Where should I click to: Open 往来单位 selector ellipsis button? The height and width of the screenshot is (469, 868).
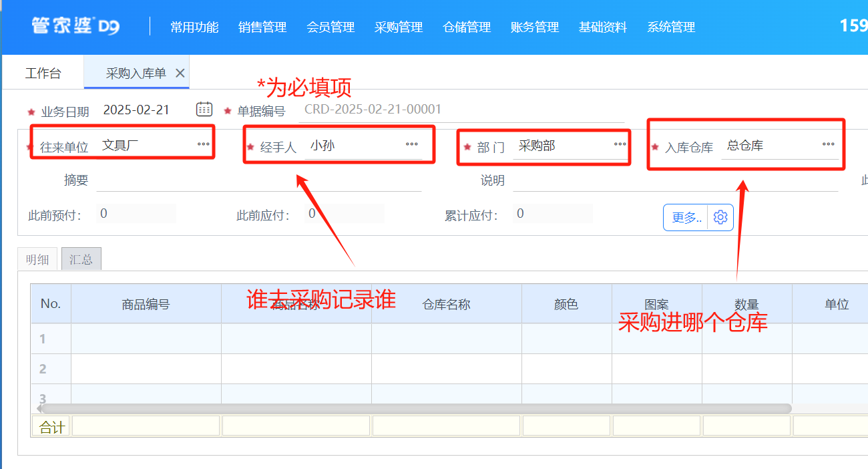click(203, 144)
